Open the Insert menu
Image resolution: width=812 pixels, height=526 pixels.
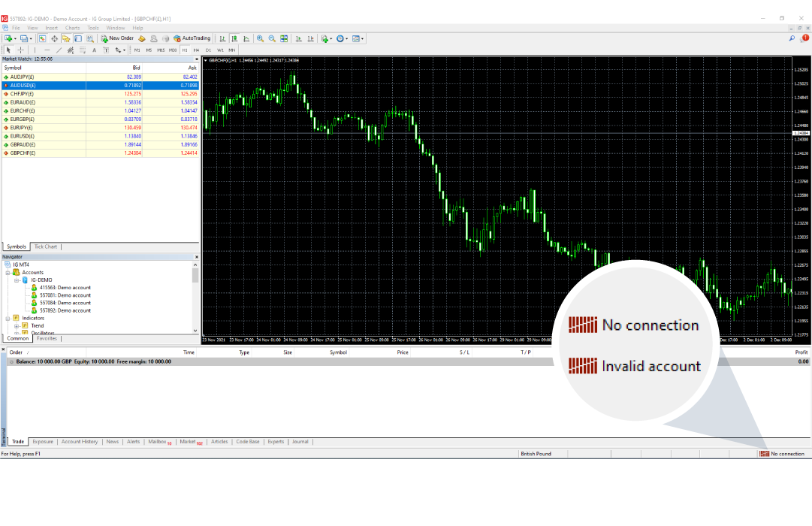[51, 28]
